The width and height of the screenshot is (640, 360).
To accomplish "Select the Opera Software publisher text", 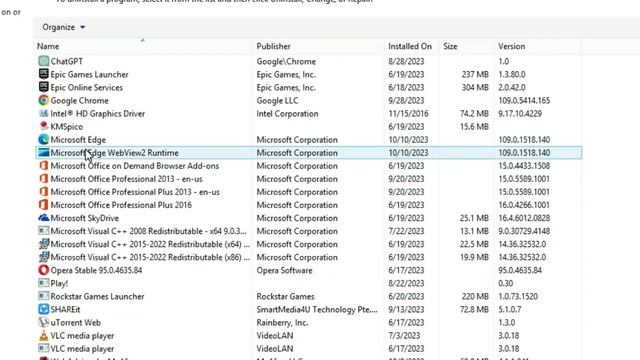I will pyautogui.click(x=284, y=270).
